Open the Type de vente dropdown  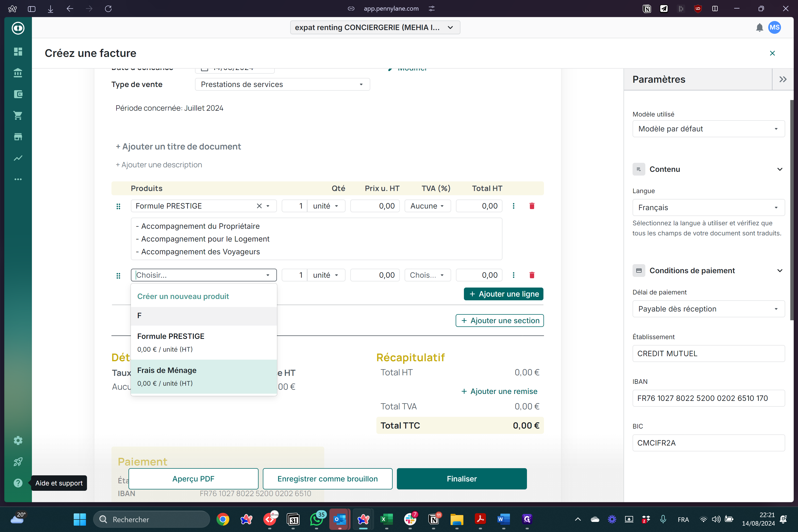coord(282,85)
